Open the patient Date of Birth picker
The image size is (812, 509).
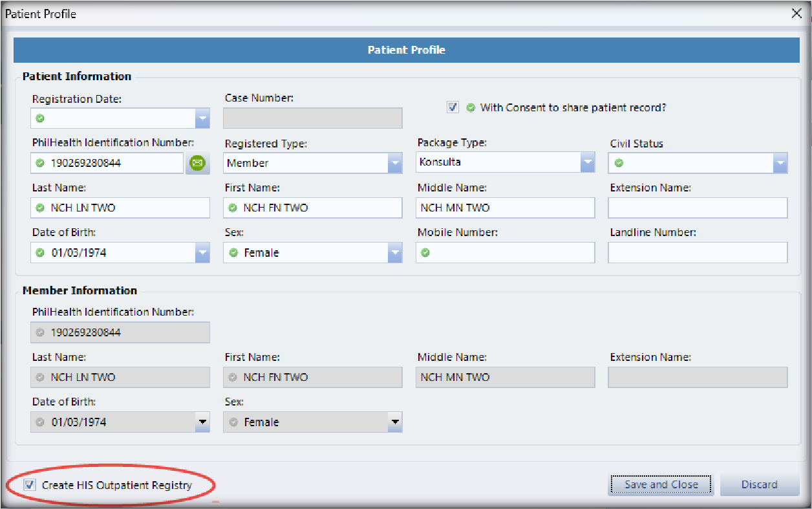(x=202, y=253)
